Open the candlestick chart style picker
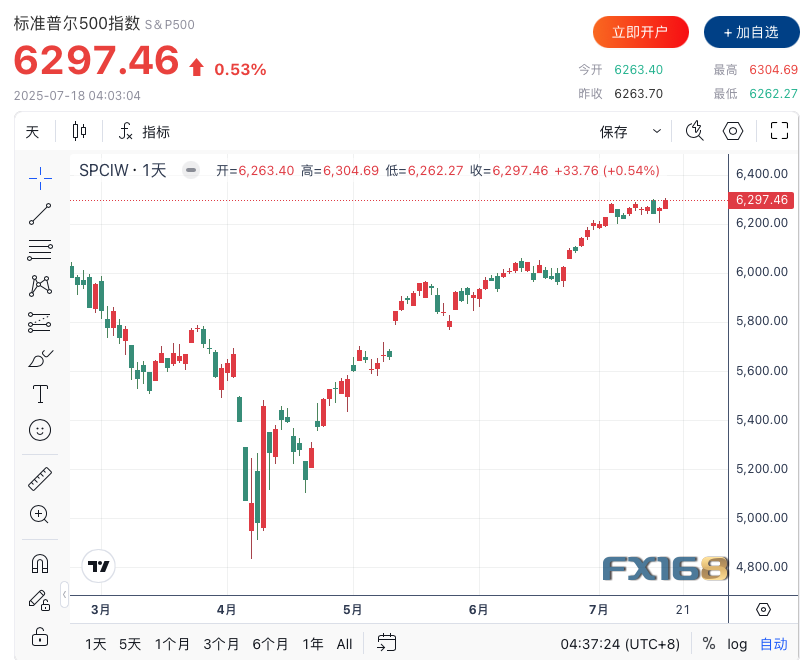 click(x=80, y=131)
